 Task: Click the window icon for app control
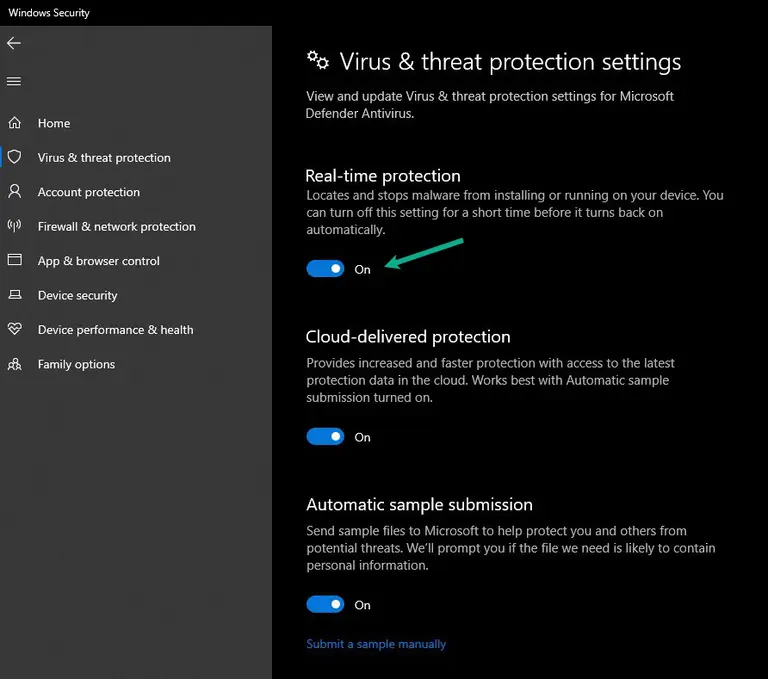pyautogui.click(x=15, y=260)
